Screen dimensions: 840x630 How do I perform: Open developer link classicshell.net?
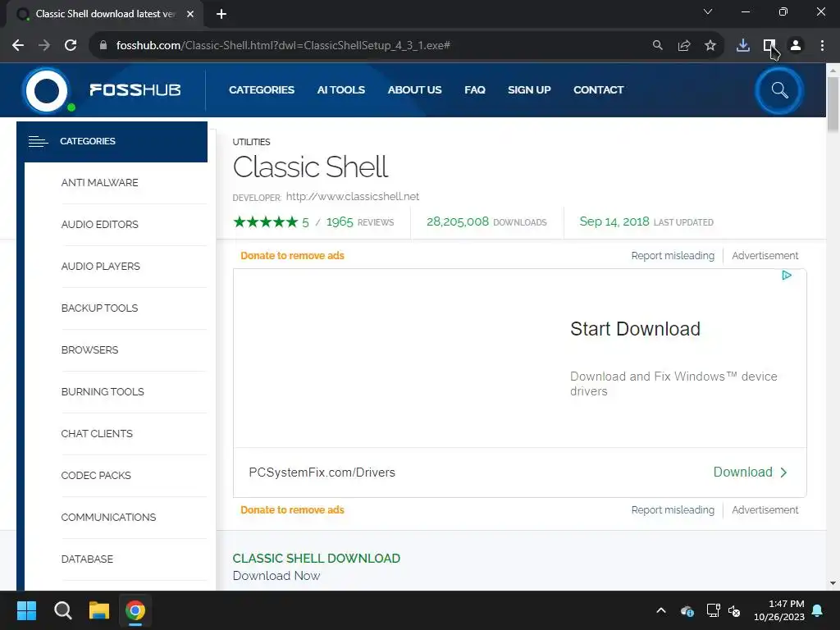(353, 197)
